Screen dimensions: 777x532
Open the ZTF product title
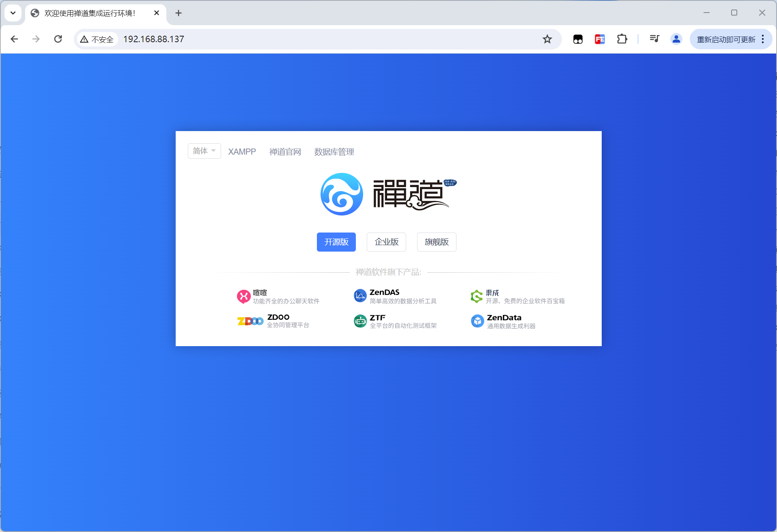[377, 318]
